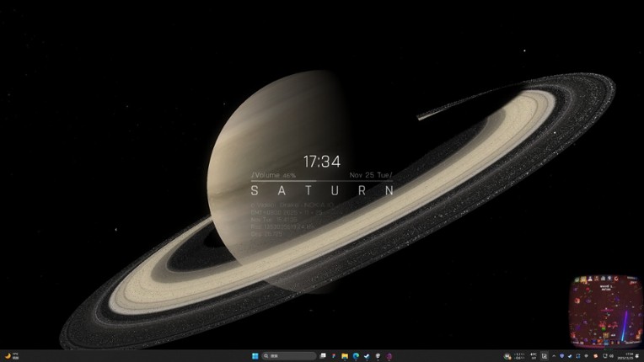This screenshot has width=644, height=362.
Task: Open the network and volume quick settings
Action: click(x=608, y=356)
